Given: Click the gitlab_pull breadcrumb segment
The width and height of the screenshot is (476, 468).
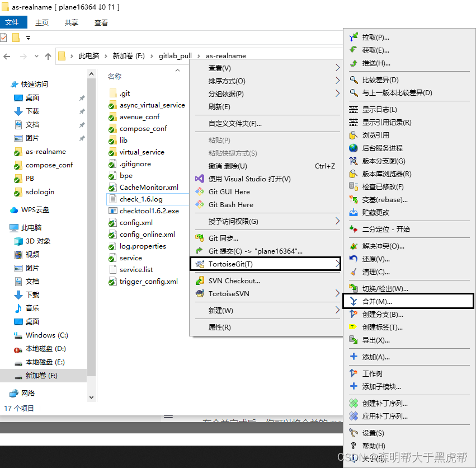Looking at the screenshot, I should click(175, 56).
